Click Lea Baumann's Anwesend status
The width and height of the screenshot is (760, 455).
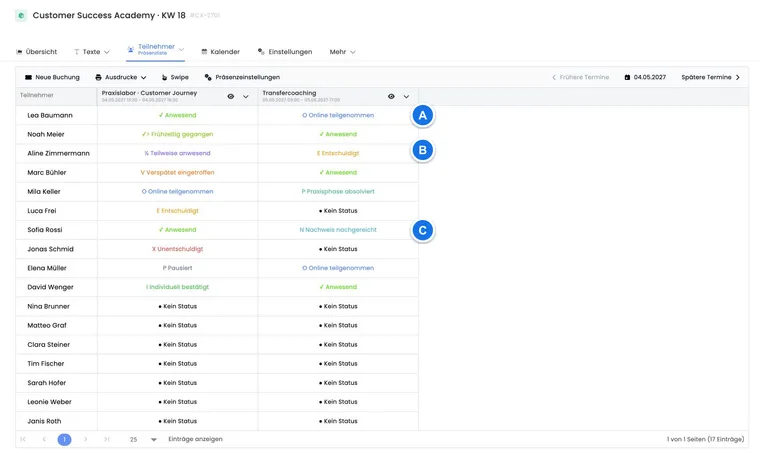point(177,115)
